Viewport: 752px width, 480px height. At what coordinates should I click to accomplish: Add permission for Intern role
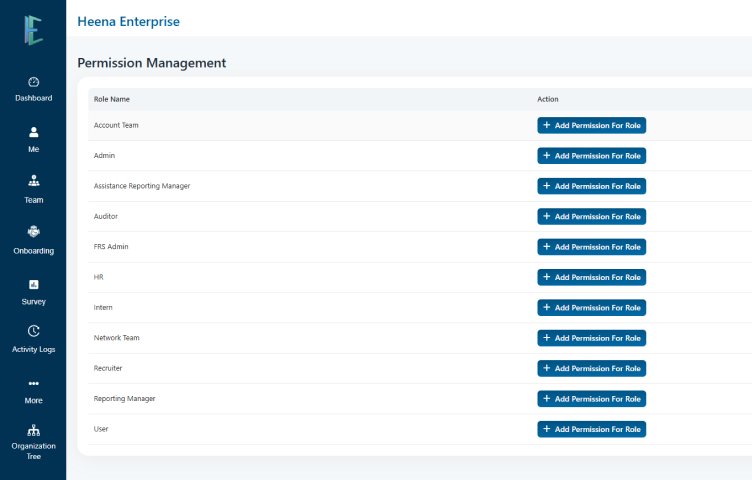[x=591, y=307]
